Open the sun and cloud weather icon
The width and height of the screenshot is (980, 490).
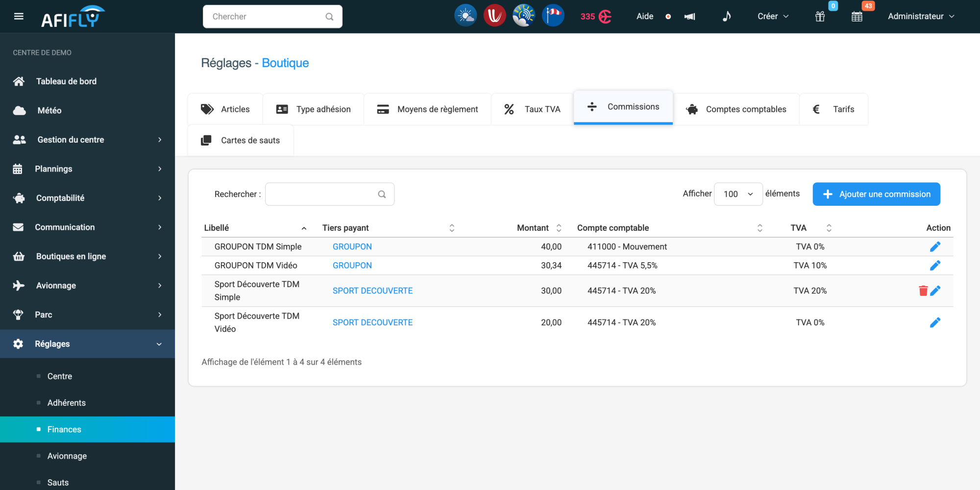[x=465, y=16]
